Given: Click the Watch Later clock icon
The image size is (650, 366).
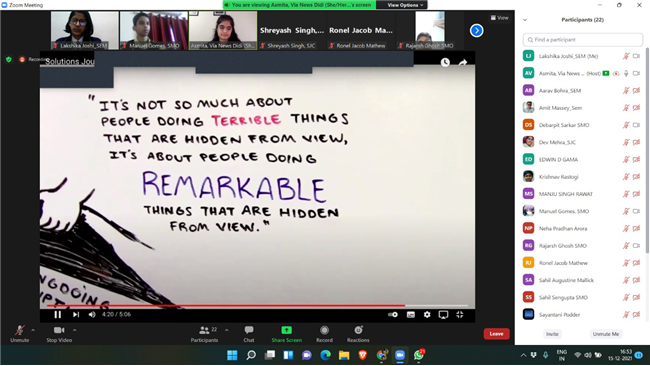Looking at the screenshot, I should tap(445, 62).
